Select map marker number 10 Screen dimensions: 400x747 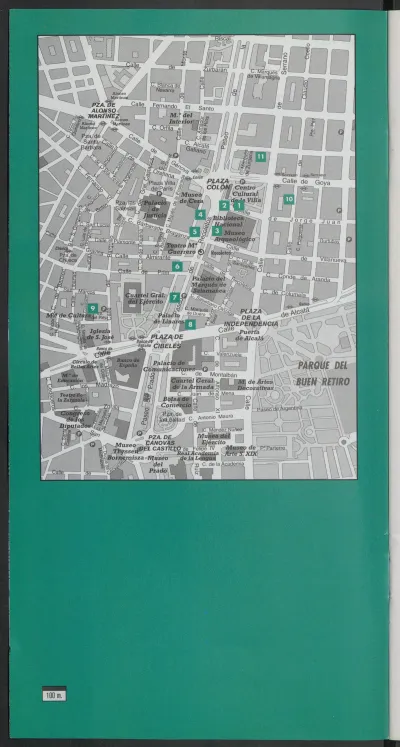(289, 199)
